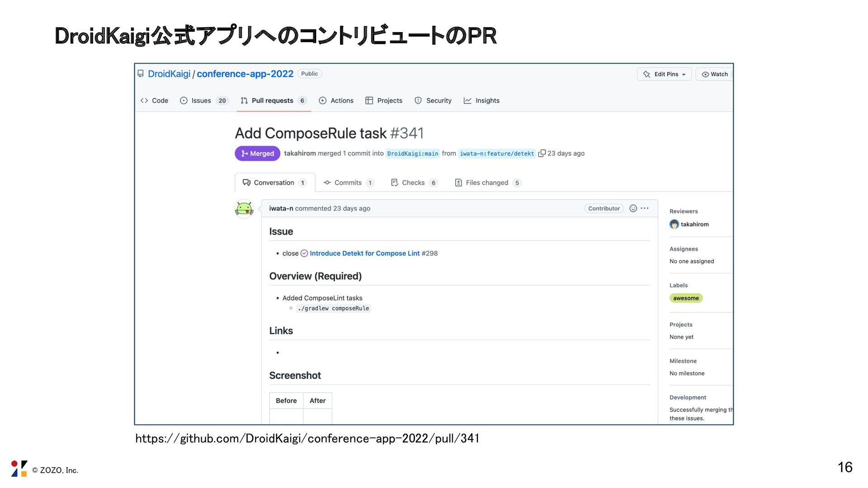This screenshot has width=868, height=488.
Task: Click iwata-n's Android avatar image
Action: coord(244,209)
